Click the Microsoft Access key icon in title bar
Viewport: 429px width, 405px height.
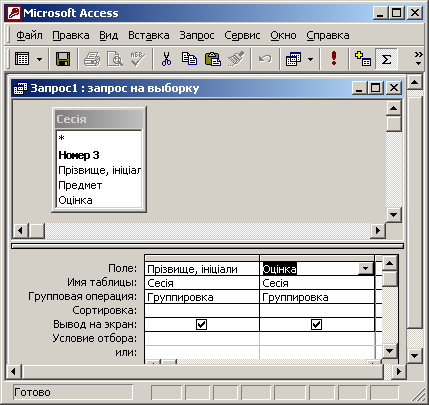[14, 13]
